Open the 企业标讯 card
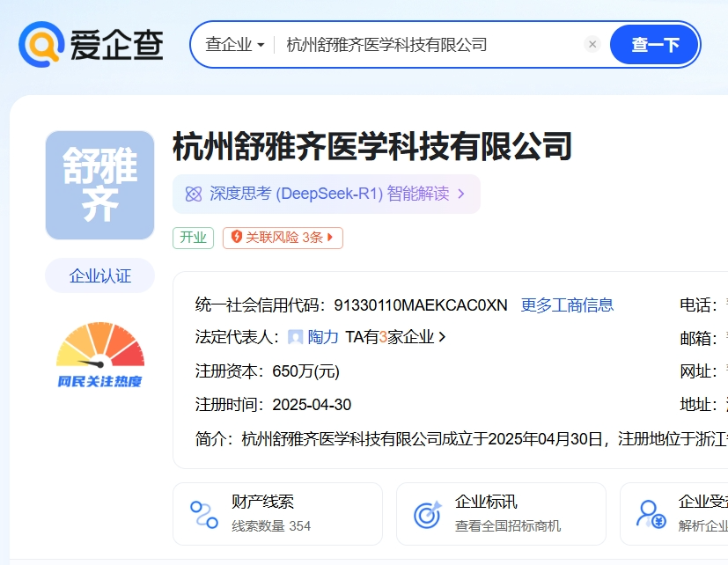Image resolution: width=728 pixels, height=565 pixels. 501,514
